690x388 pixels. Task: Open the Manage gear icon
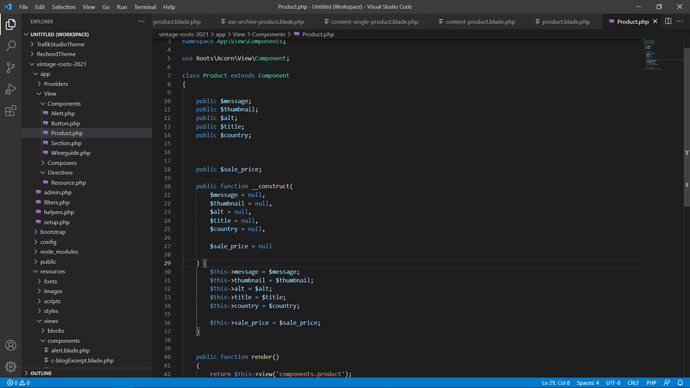coord(11,366)
